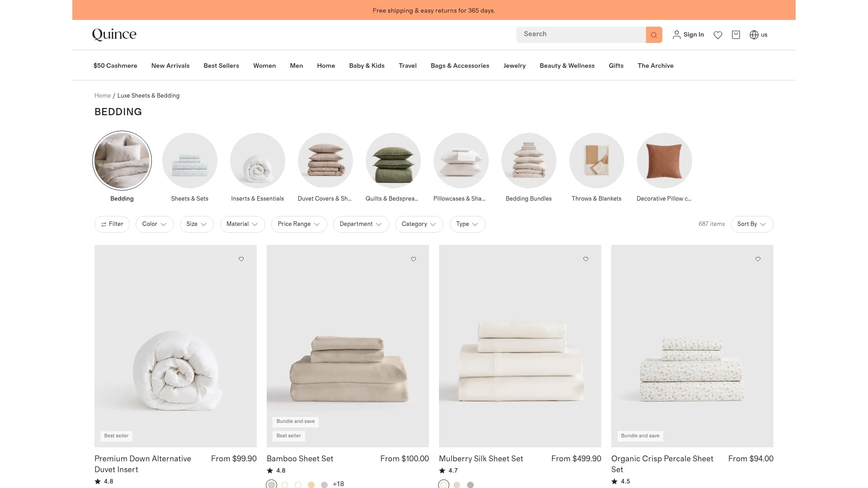Open the $50 Cashmere menu

tap(115, 66)
